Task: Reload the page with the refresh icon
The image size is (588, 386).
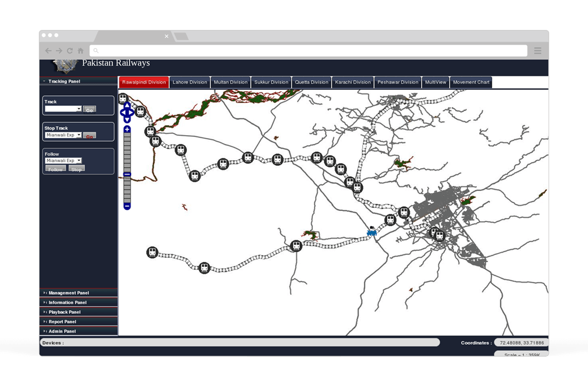Action: [x=70, y=51]
